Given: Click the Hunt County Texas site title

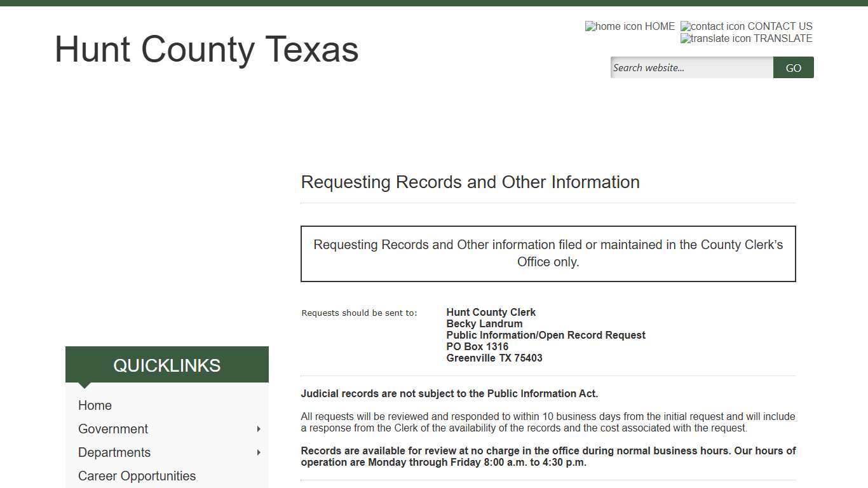Looking at the screenshot, I should 207,50.
